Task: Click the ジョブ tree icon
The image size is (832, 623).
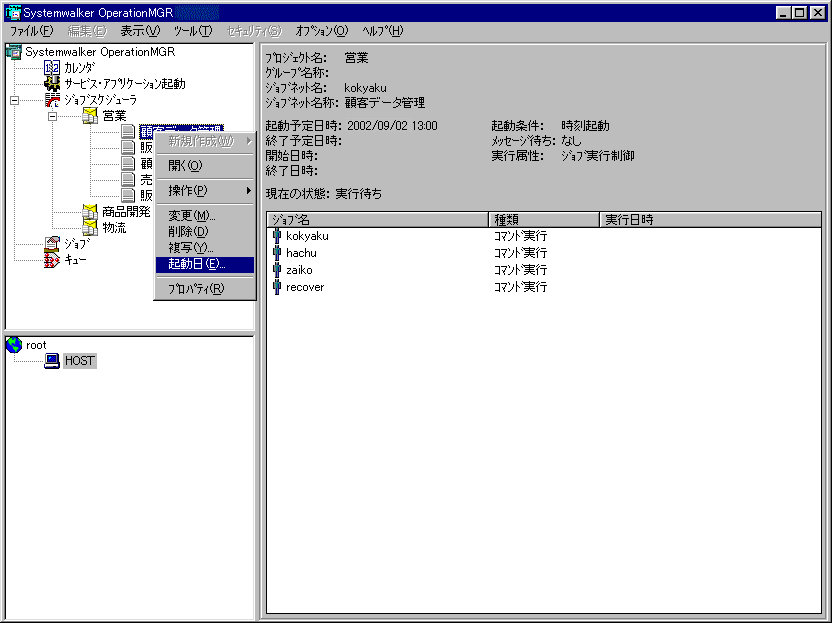Action: click(52, 244)
